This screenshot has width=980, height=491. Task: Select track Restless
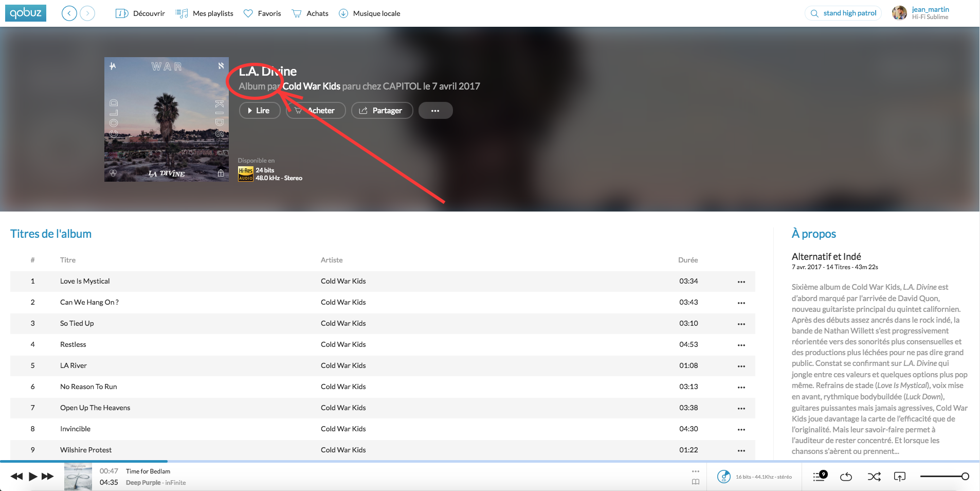pyautogui.click(x=383, y=345)
